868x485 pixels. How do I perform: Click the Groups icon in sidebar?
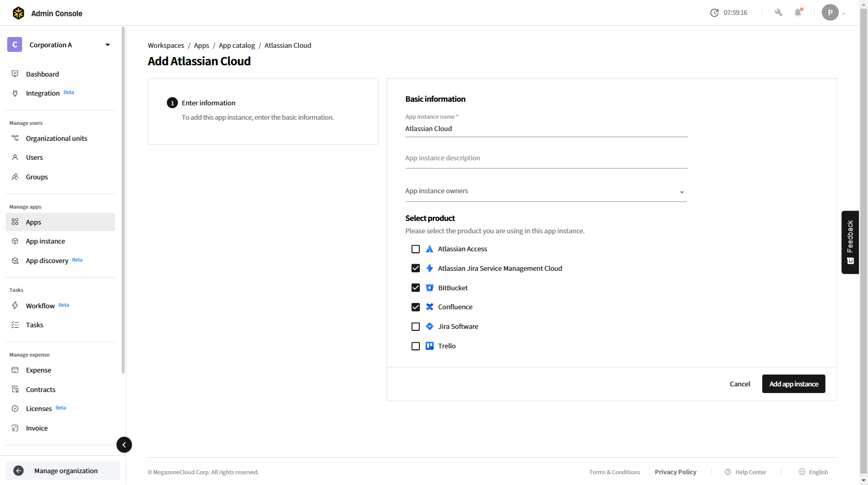point(15,177)
